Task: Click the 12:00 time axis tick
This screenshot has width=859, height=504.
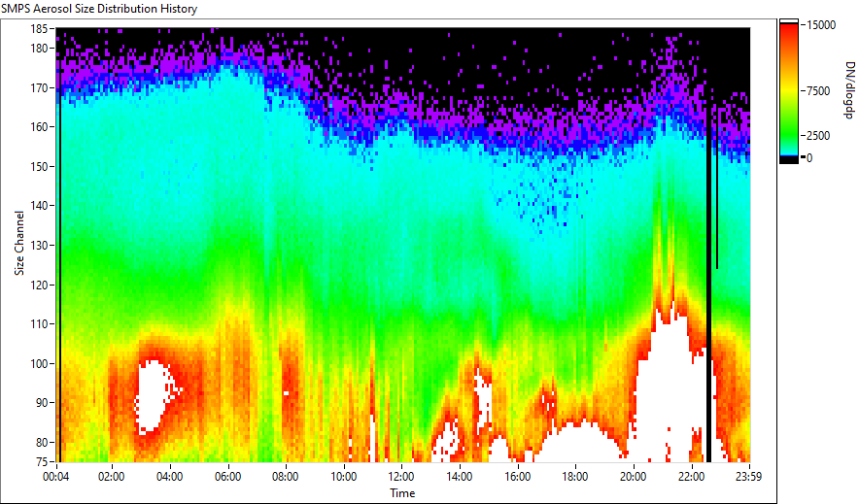Action: pyautogui.click(x=401, y=477)
